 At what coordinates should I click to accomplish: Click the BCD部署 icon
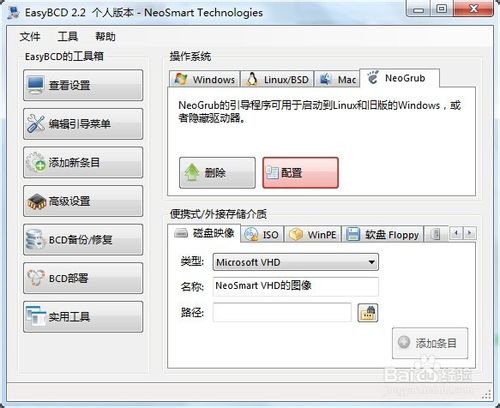coord(36,278)
